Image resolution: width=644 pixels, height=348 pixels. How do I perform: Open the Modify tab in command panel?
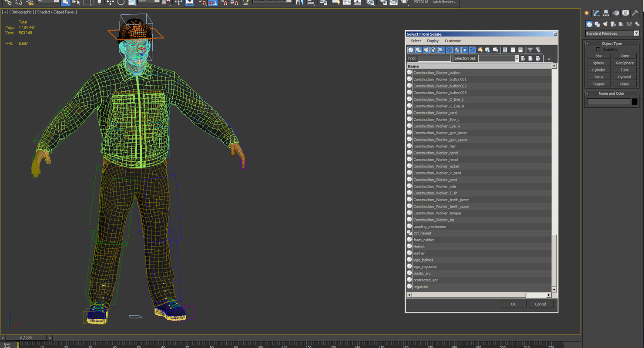click(x=597, y=13)
